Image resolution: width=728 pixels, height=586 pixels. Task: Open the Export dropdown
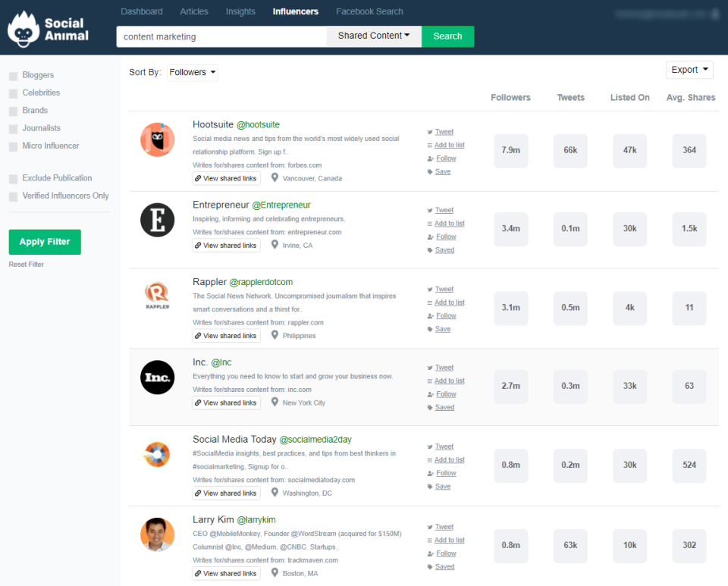coord(689,69)
